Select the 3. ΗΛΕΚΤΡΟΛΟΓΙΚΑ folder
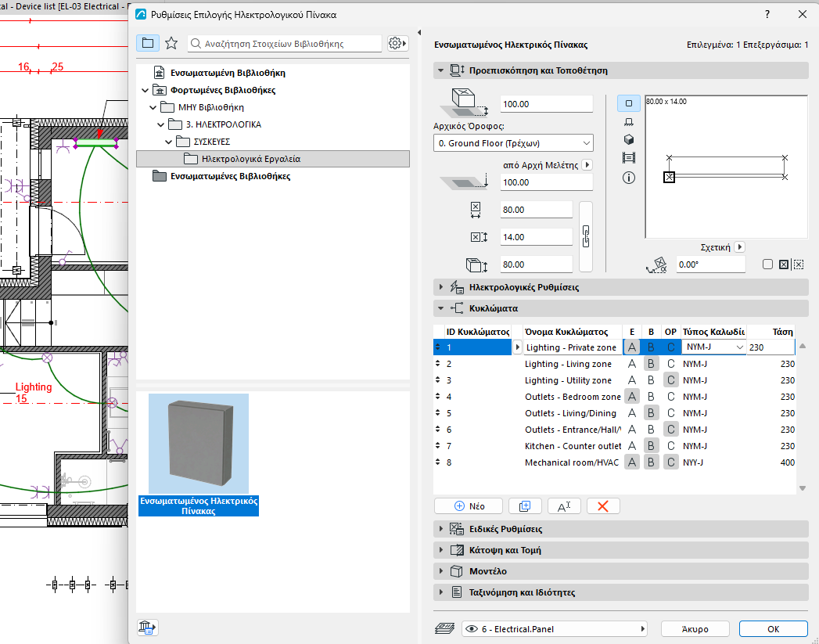The height and width of the screenshot is (644, 819). (x=223, y=124)
